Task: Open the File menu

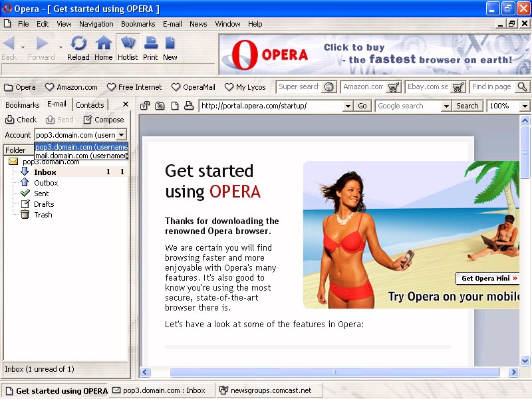Action: pos(23,24)
